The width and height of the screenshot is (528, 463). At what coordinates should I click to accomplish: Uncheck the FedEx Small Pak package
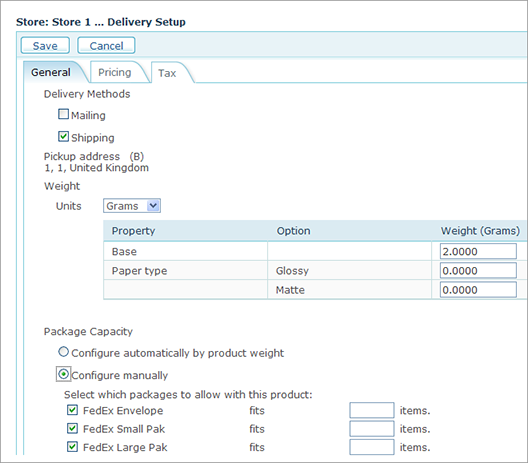click(72, 428)
